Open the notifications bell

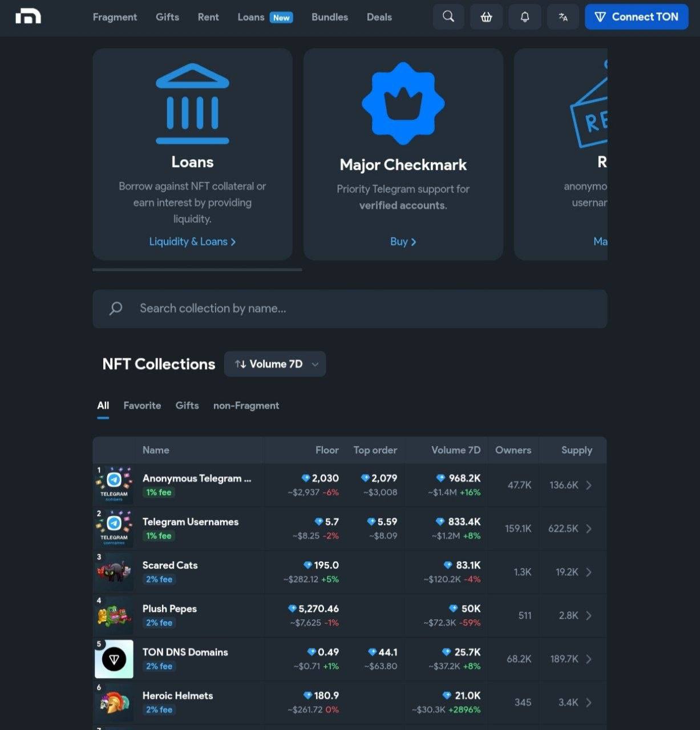[x=525, y=17]
